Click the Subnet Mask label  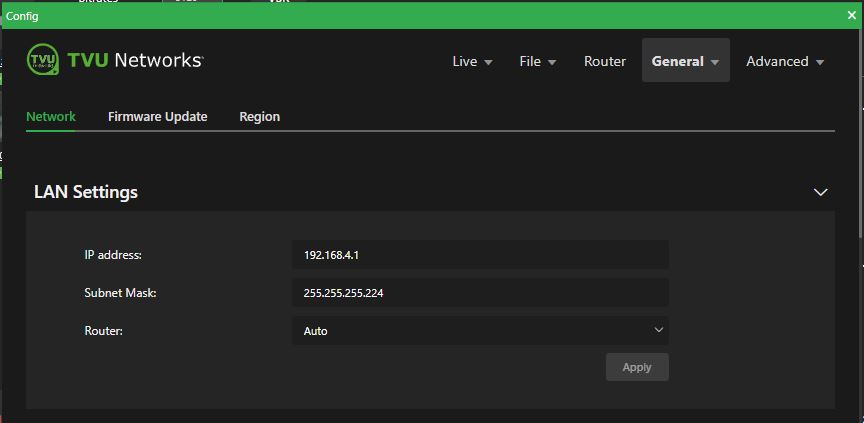pyautogui.click(x=120, y=293)
